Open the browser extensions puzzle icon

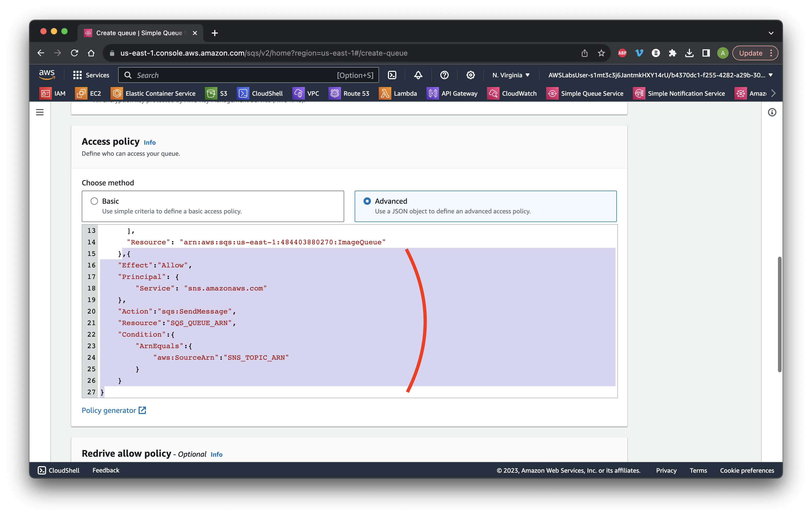(x=672, y=53)
